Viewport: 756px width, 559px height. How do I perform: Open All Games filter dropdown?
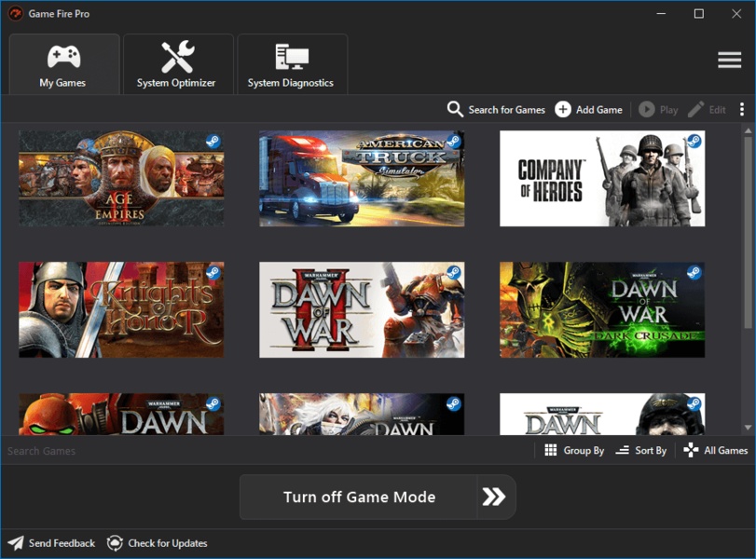[x=716, y=450]
